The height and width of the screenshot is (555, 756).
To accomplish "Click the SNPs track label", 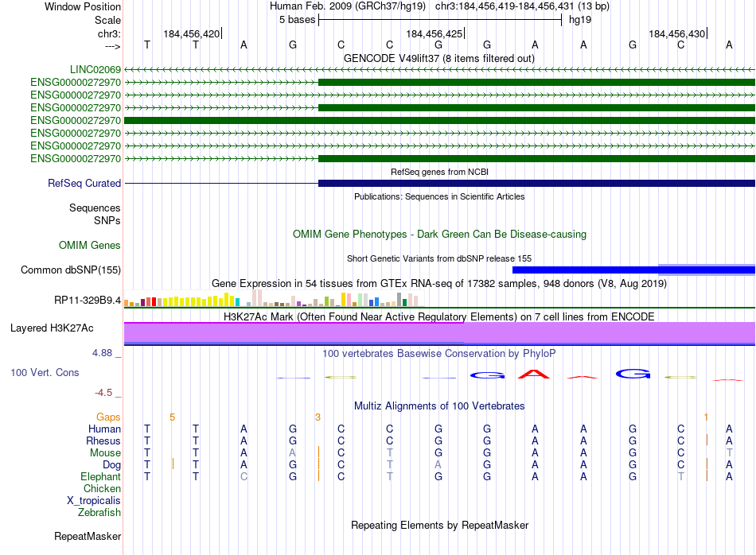I will (x=107, y=221).
